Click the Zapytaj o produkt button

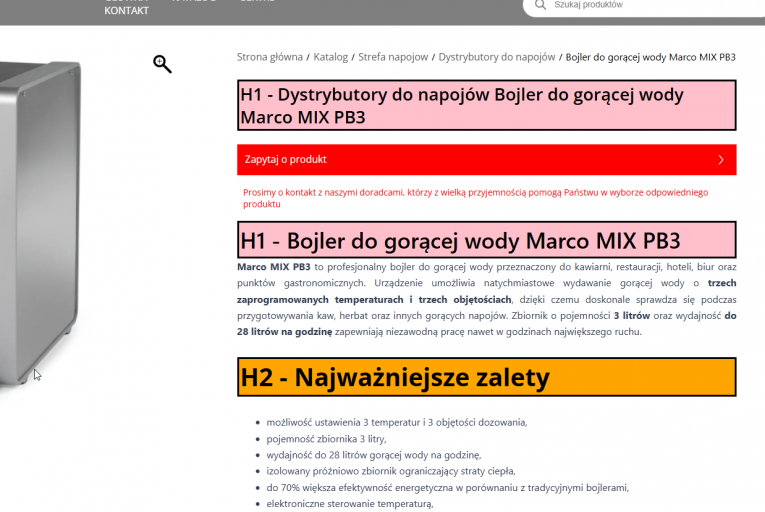[486, 160]
